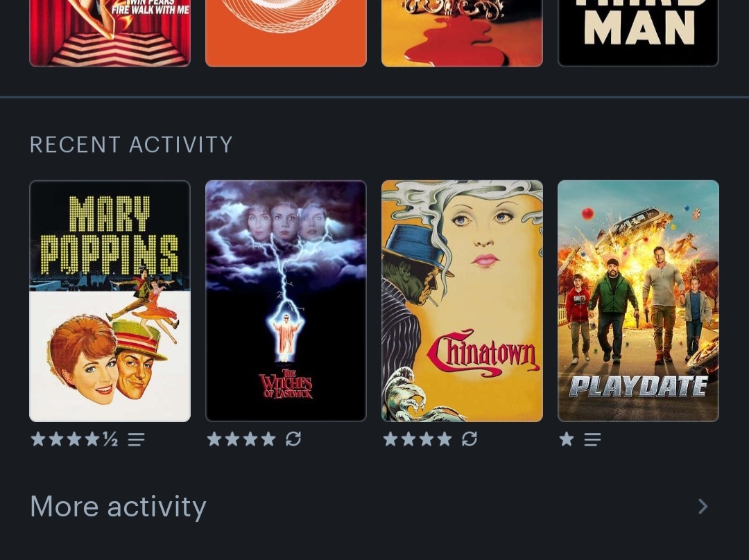The image size is (749, 560).
Task: Open The Witches of Eastwick poster
Action: pos(286,301)
